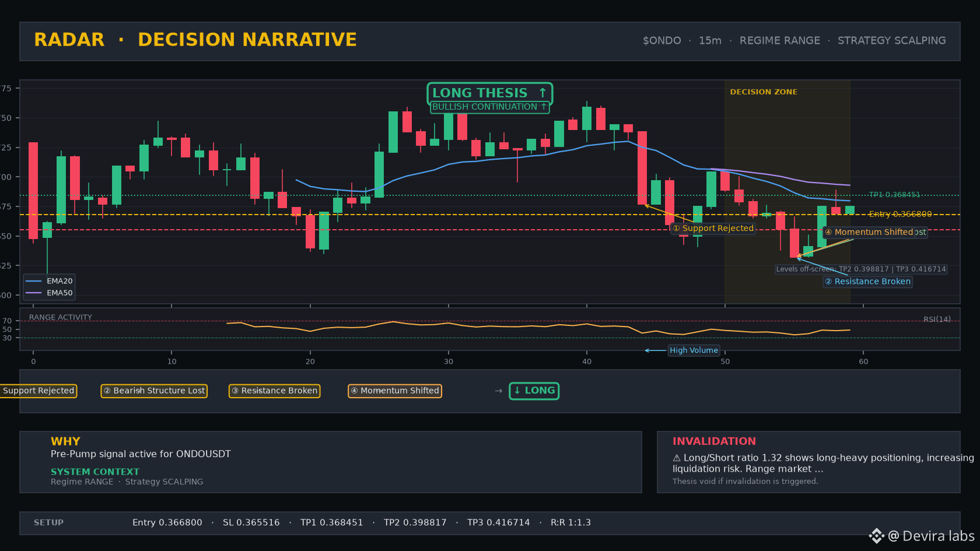Select the ④ Momentum Shifted step chip
The image size is (980, 551).
pos(395,391)
